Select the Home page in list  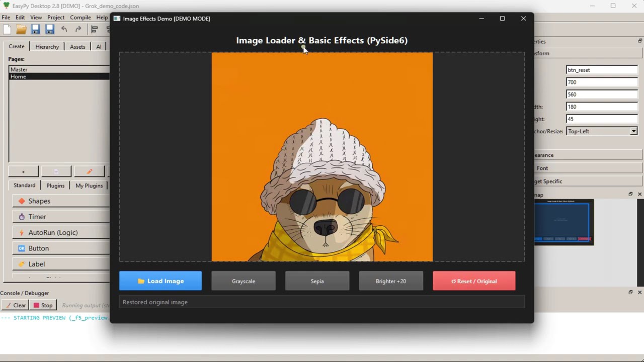59,76
